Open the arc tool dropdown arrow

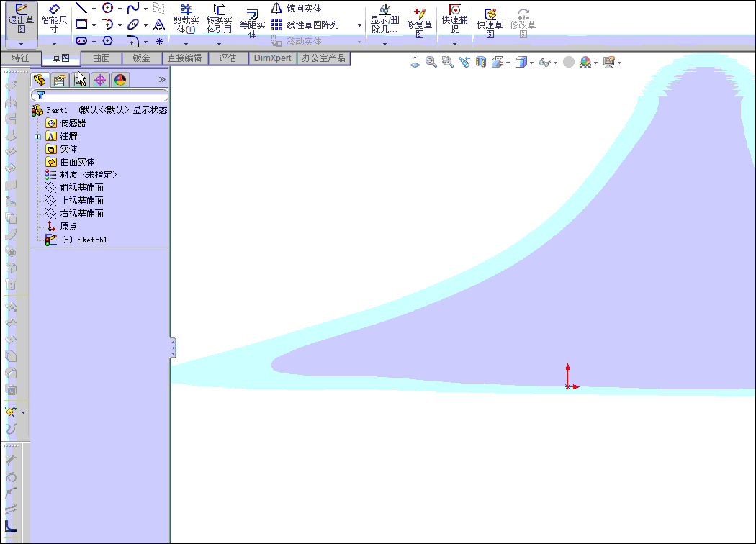[x=120, y=25]
